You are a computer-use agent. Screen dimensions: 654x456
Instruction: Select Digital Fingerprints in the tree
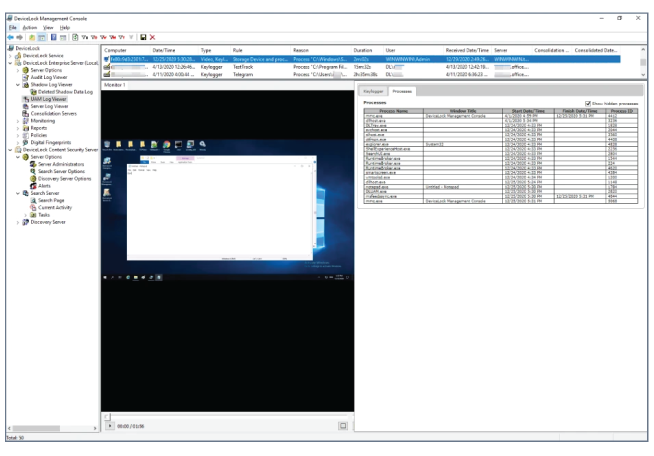(x=52, y=141)
